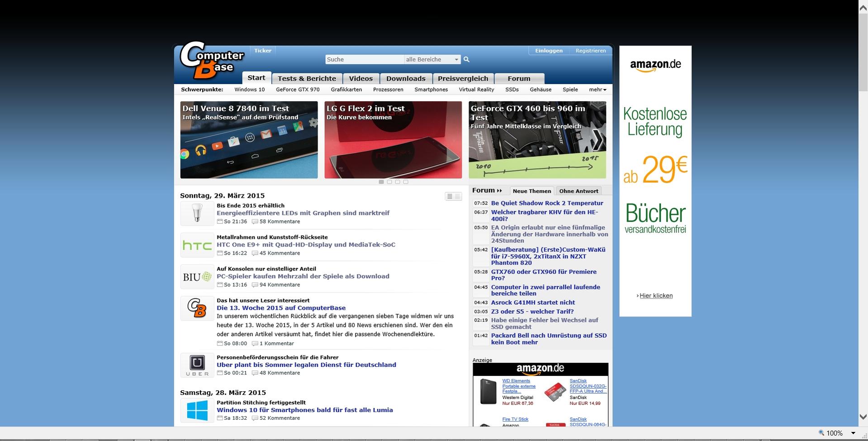Viewport: 868px width, 441px height.
Task: Open the Start tab
Action: (x=256, y=78)
